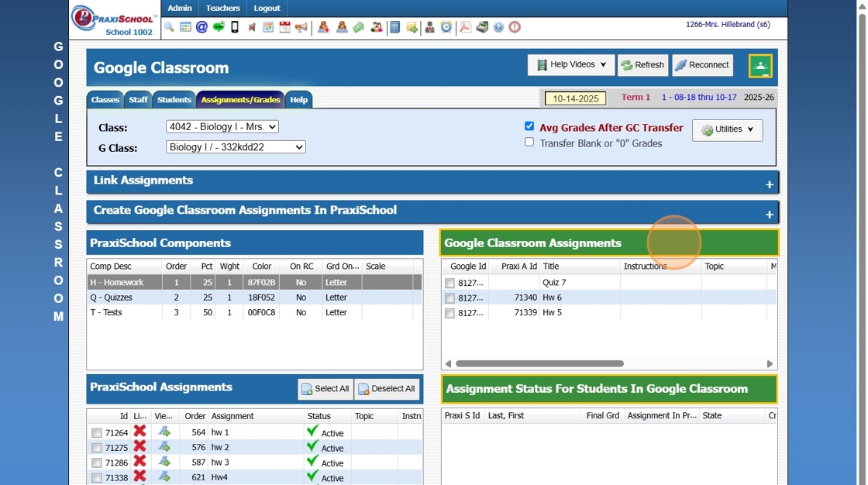Image resolution: width=868 pixels, height=485 pixels.
Task: Click the red date calendar icon
Action: pyautogui.click(x=284, y=27)
